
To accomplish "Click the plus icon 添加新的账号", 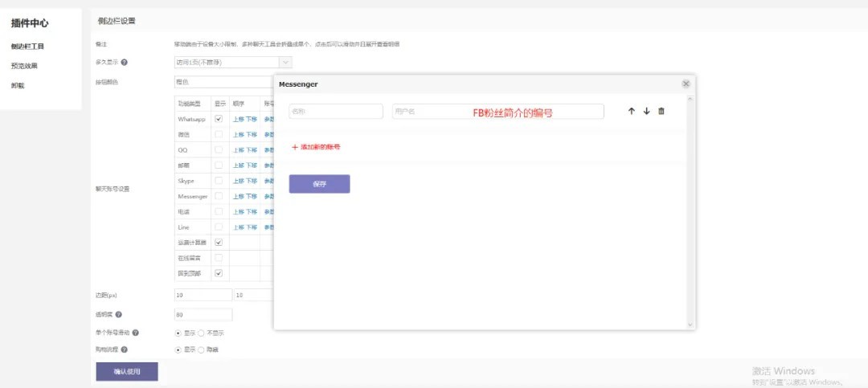I will [x=294, y=147].
